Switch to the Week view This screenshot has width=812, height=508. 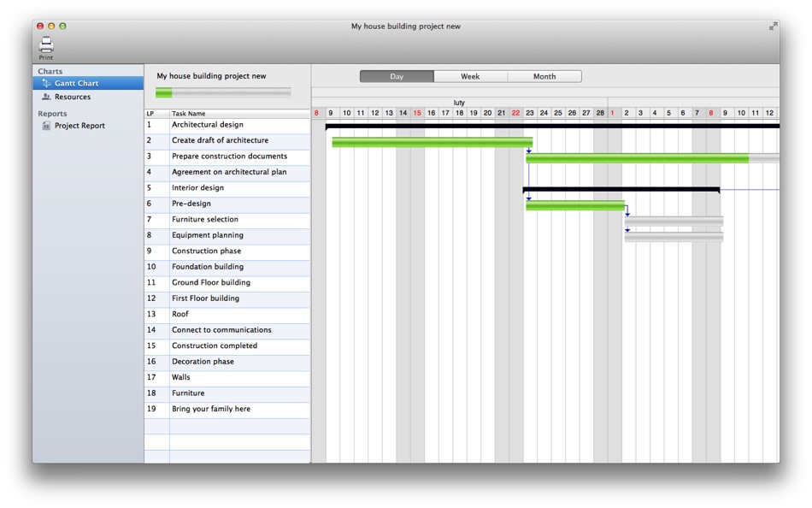coord(470,76)
